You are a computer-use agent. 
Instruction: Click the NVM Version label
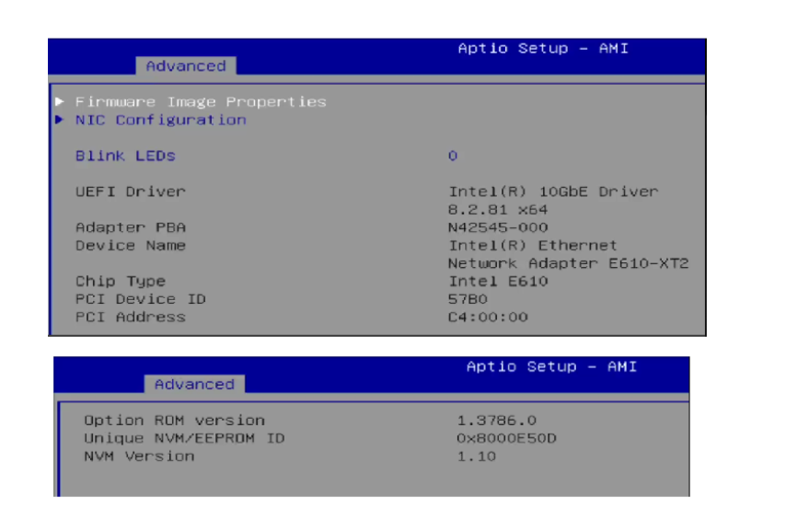coord(139,457)
